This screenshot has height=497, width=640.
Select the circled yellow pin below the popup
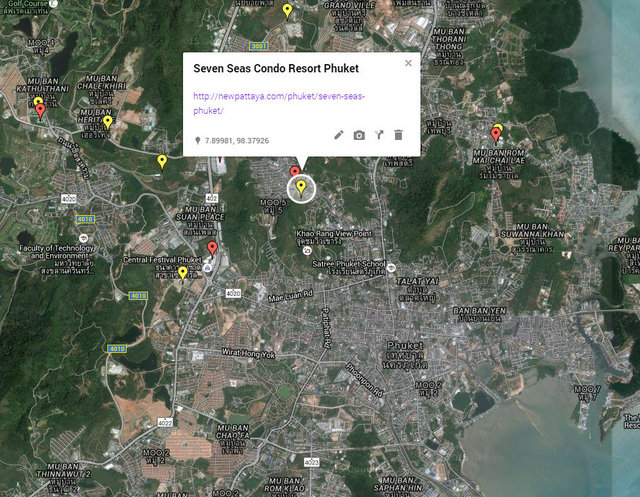[301, 188]
